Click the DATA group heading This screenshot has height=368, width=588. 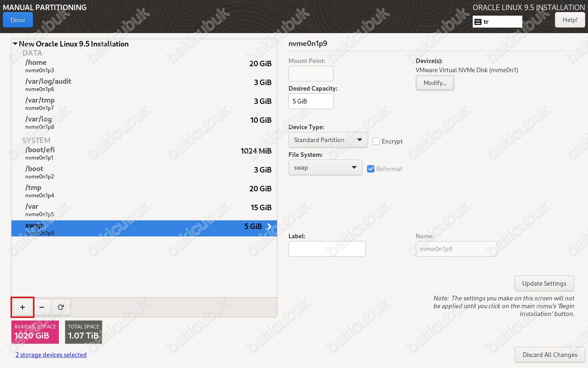(x=32, y=53)
